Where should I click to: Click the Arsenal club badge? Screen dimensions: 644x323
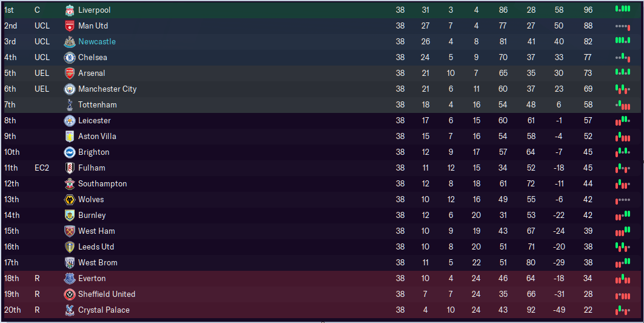click(70, 73)
